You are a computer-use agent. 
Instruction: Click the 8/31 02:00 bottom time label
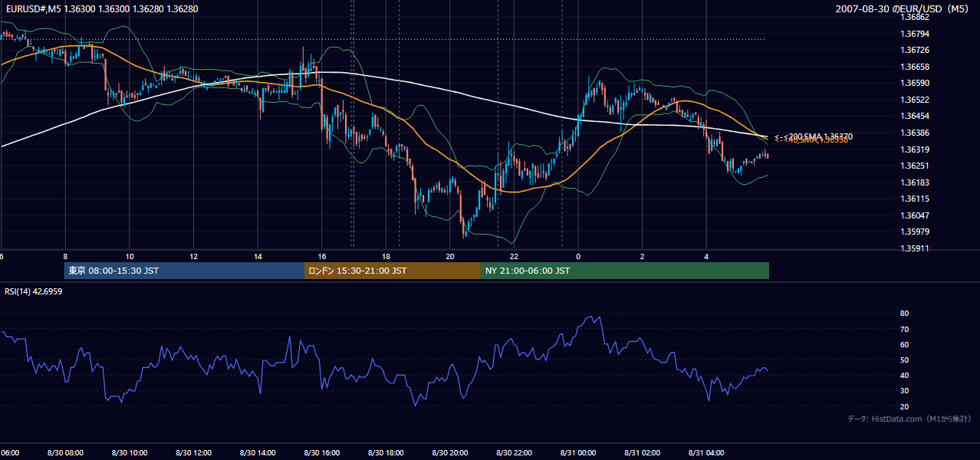coord(643,453)
